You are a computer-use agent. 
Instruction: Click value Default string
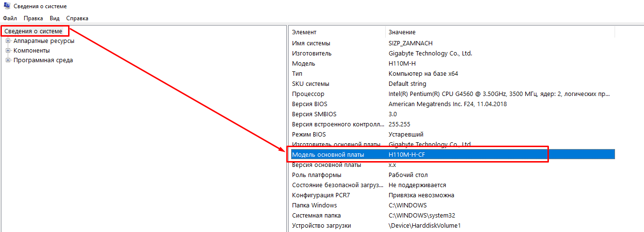[407, 84]
